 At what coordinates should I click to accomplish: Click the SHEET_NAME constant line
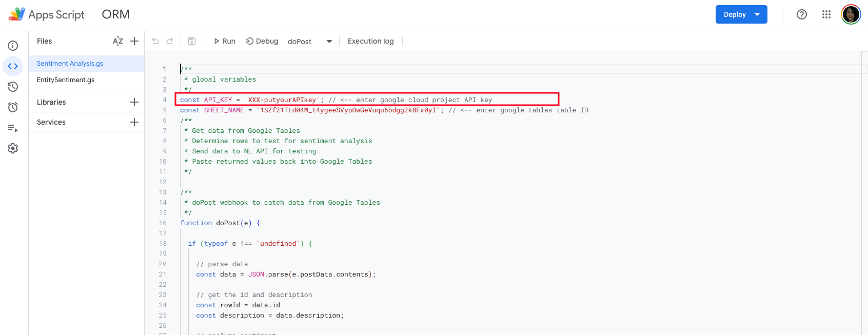click(384, 110)
